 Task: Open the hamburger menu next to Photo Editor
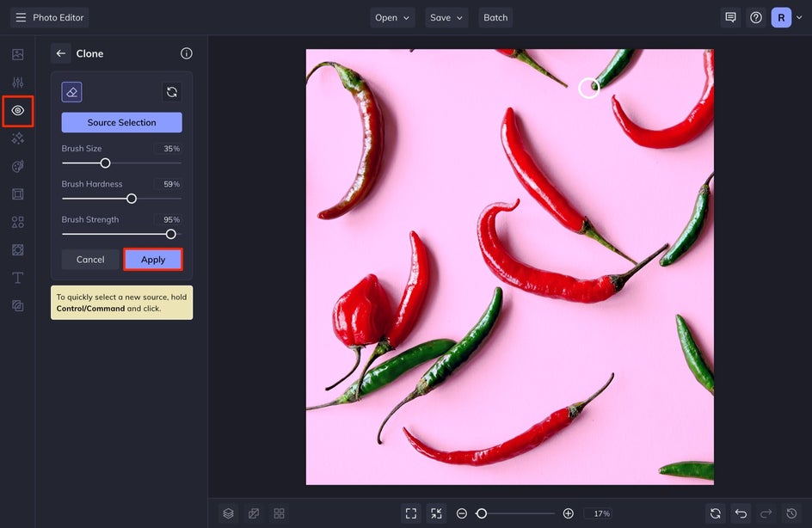point(21,17)
